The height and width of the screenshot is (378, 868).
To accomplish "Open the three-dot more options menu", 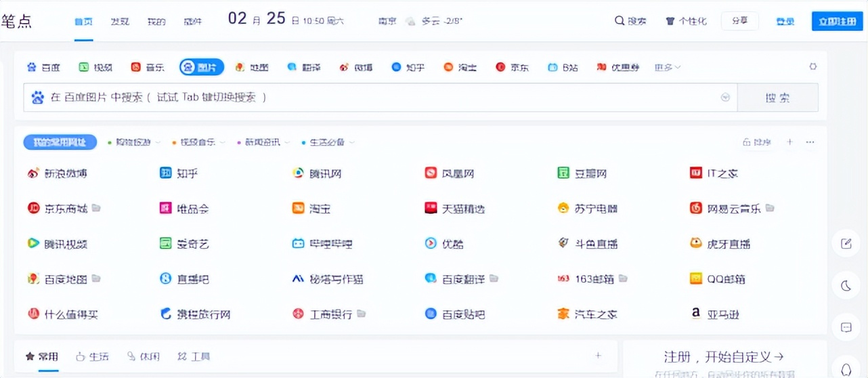I will 810,142.
